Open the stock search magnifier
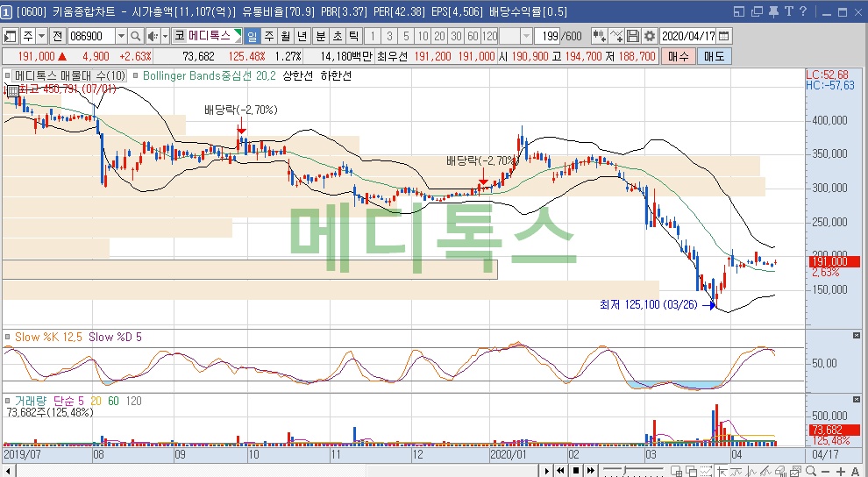The width and height of the screenshot is (868, 477). 136,37
